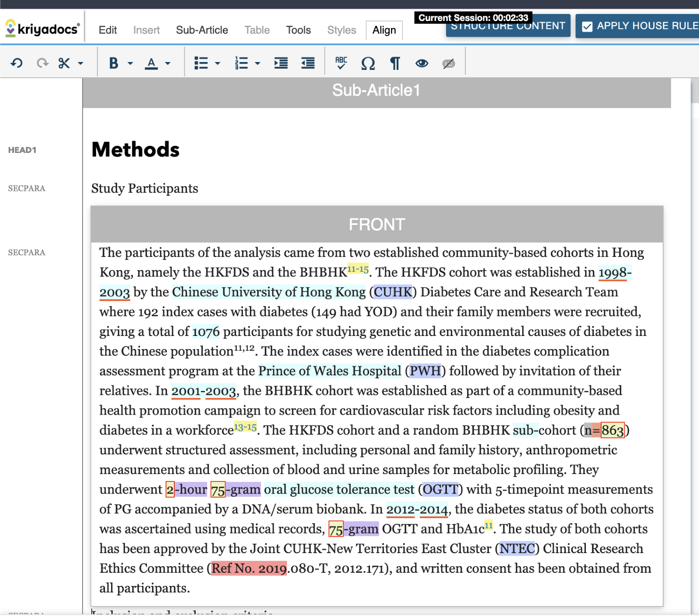This screenshot has height=616, width=699.
Task: Click the Undo arrow icon
Action: [x=17, y=63]
